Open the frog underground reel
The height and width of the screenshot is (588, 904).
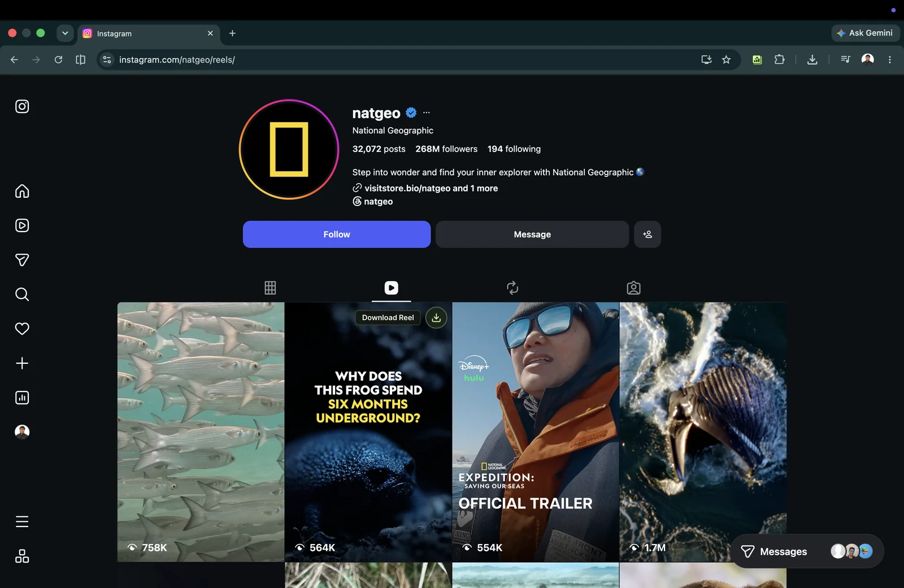pyautogui.click(x=368, y=432)
